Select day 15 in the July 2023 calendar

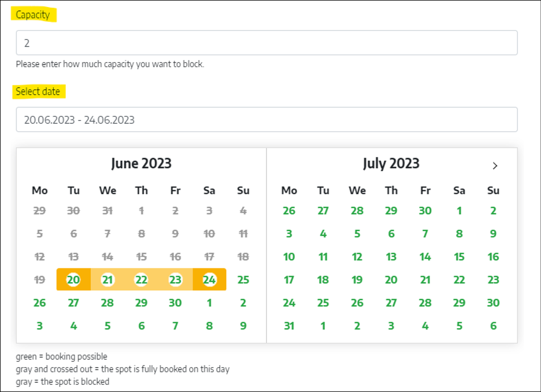pyautogui.click(x=459, y=257)
